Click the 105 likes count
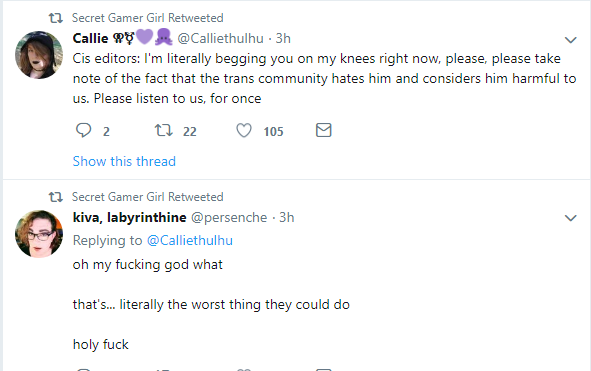The height and width of the screenshot is (371, 591). 273,132
